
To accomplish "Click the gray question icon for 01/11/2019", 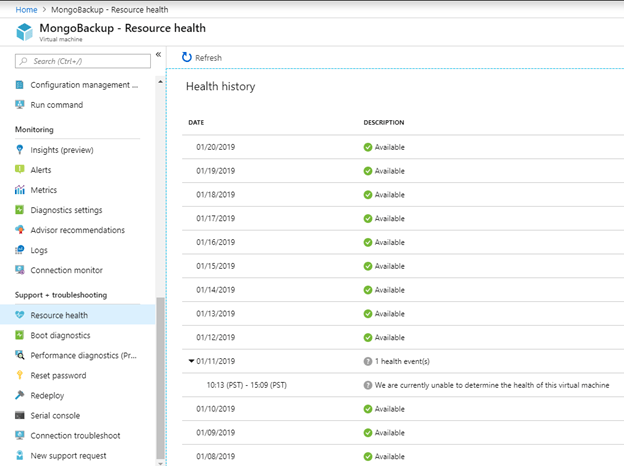I will (368, 361).
